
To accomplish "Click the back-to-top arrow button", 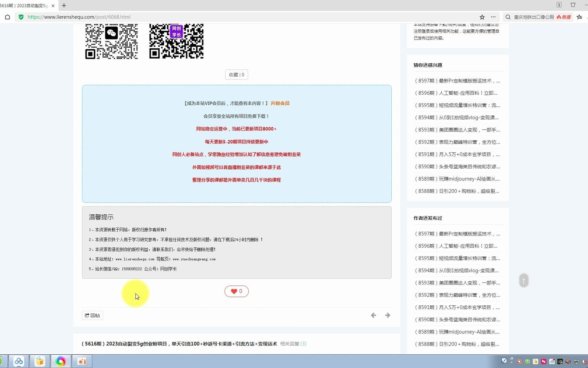I will 524,280.
